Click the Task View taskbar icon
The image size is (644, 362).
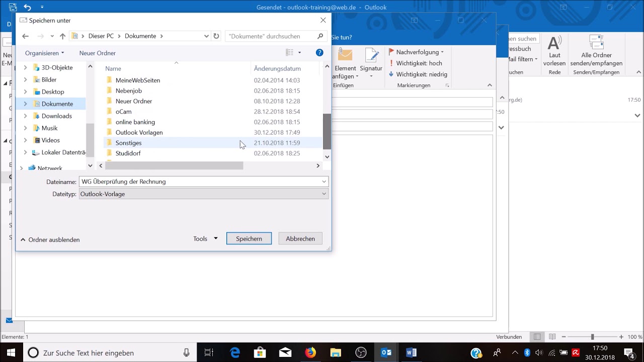tap(209, 352)
